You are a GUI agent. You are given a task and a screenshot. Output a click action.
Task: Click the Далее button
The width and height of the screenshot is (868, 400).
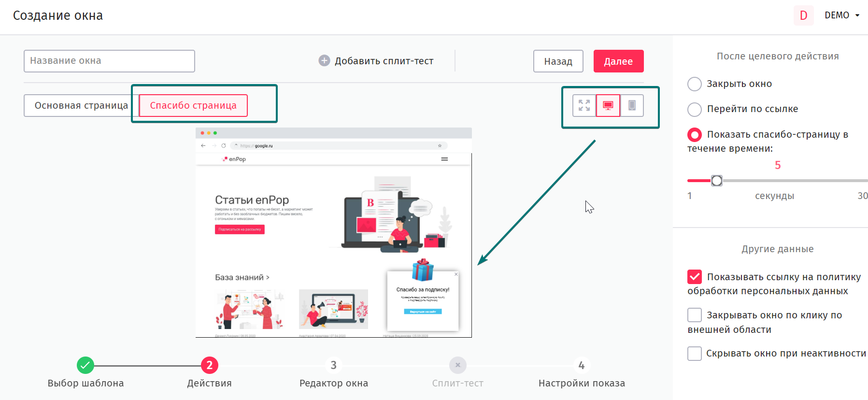pyautogui.click(x=618, y=61)
